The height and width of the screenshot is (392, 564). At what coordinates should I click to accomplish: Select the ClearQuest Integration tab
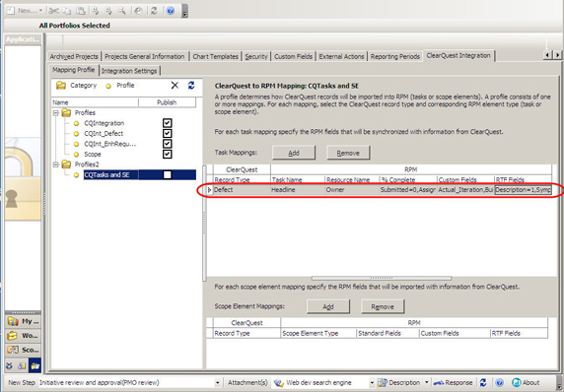(458, 56)
